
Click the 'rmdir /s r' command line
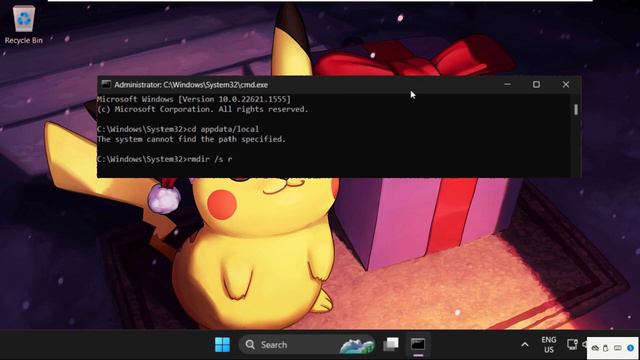click(x=164, y=159)
